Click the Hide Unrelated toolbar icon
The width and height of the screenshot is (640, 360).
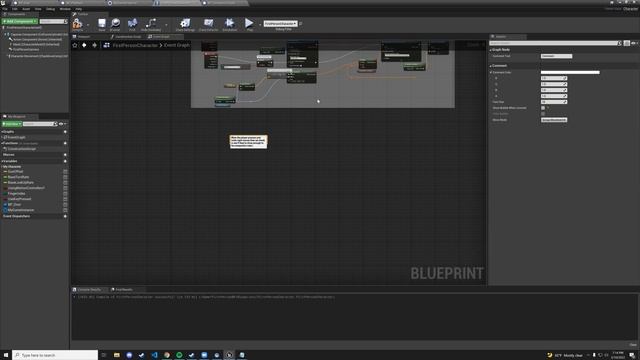151,24
